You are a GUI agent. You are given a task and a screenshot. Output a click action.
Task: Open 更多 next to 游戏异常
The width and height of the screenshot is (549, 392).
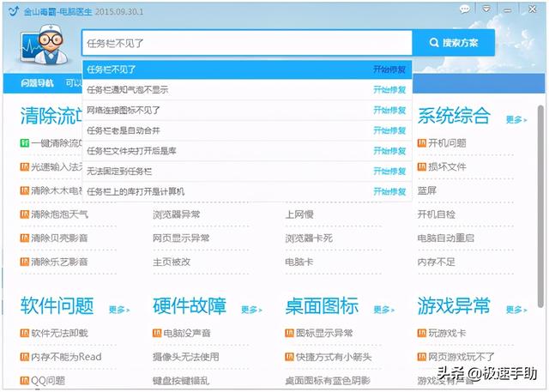coord(516,310)
